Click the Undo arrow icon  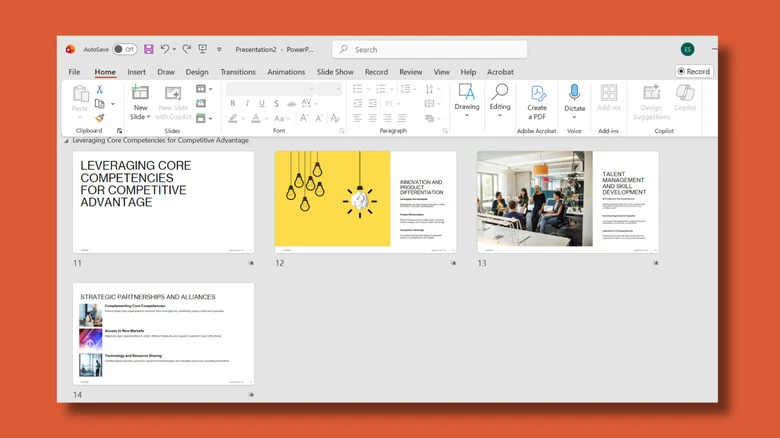point(165,49)
